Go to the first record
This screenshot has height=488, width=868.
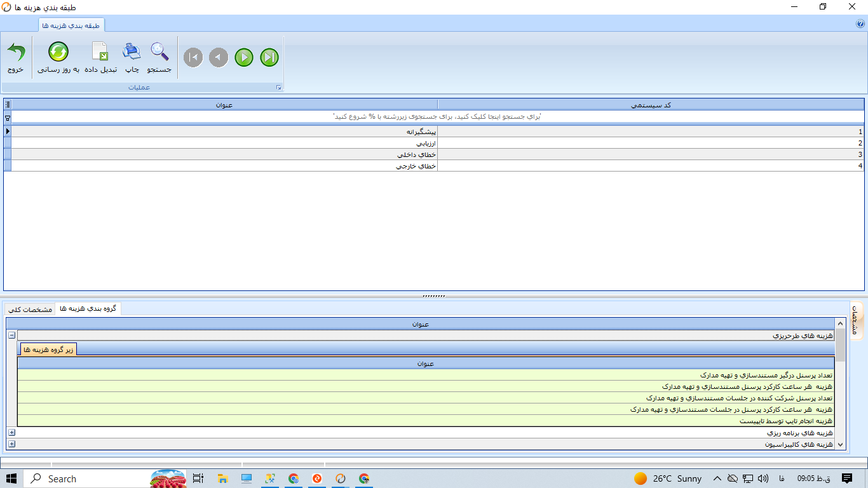pyautogui.click(x=193, y=58)
